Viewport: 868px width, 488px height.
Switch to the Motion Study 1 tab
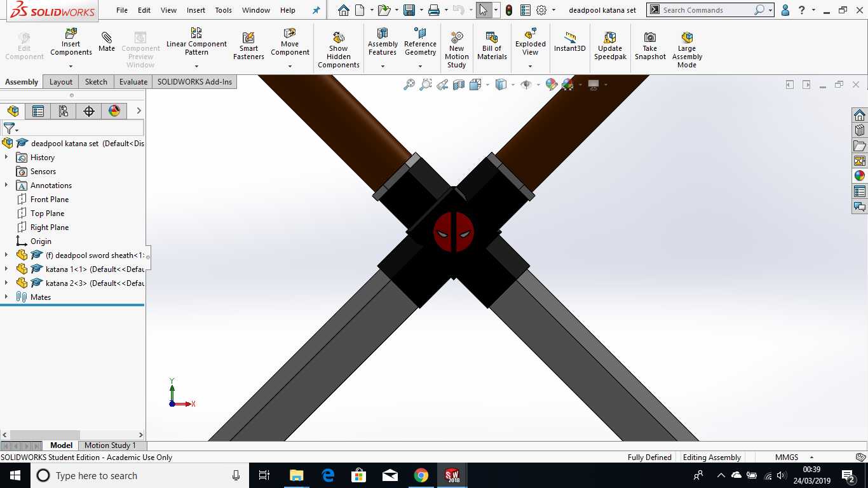point(110,445)
